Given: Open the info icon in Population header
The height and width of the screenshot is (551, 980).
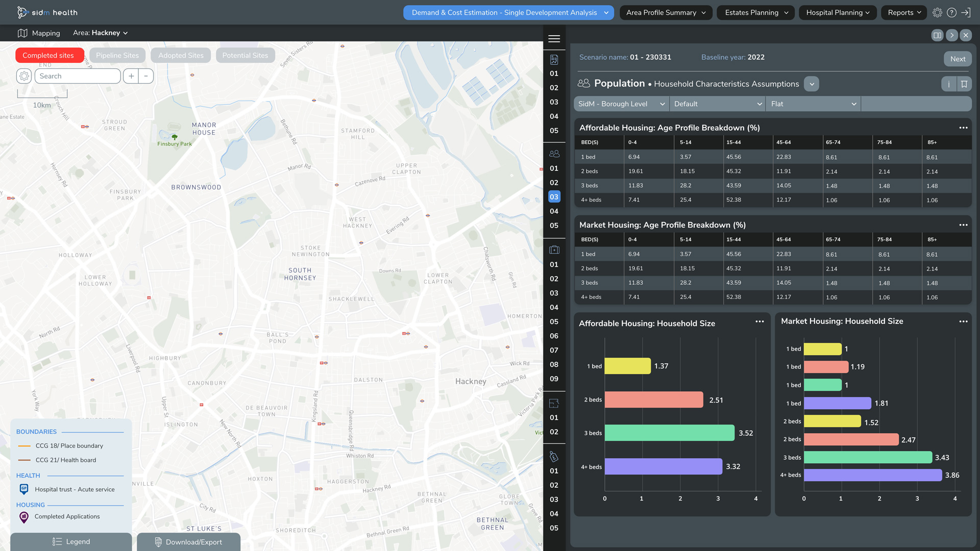Looking at the screenshot, I should (949, 84).
